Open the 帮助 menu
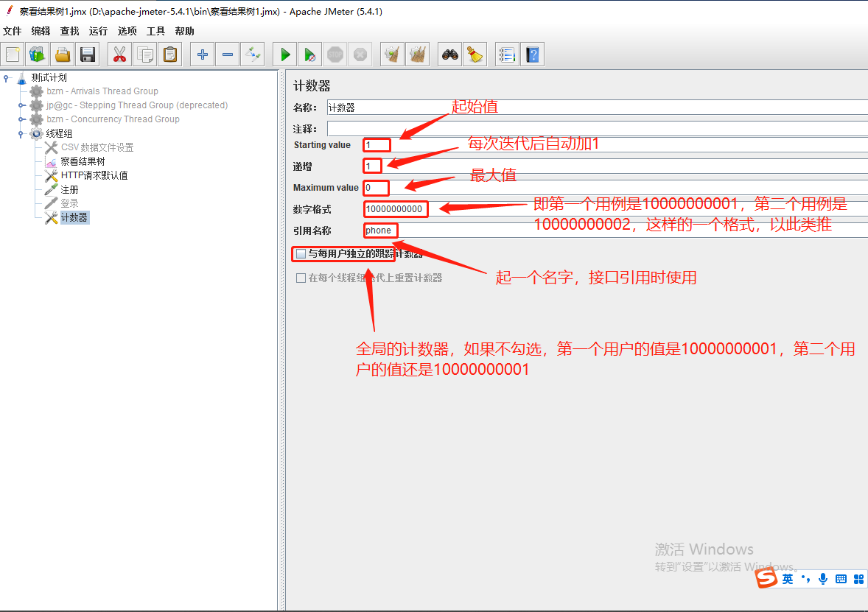The height and width of the screenshot is (612, 868). click(x=184, y=31)
